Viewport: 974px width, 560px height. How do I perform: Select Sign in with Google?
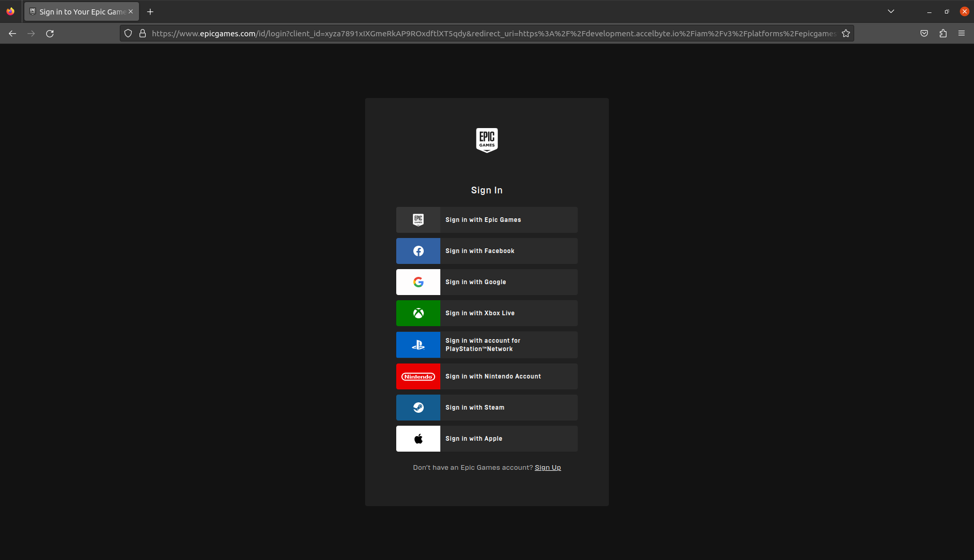(486, 282)
